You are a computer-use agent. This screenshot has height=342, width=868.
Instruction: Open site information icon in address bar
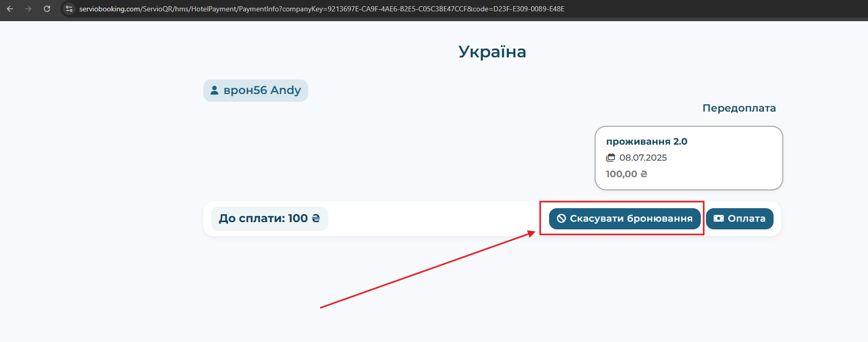tap(69, 9)
